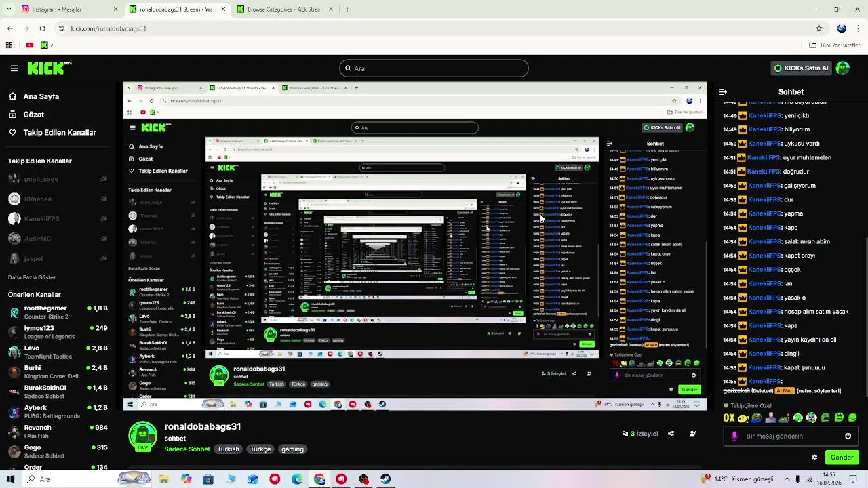Open rootthegamer recommended channel
This screenshot has width=868, height=488.
click(x=58, y=312)
